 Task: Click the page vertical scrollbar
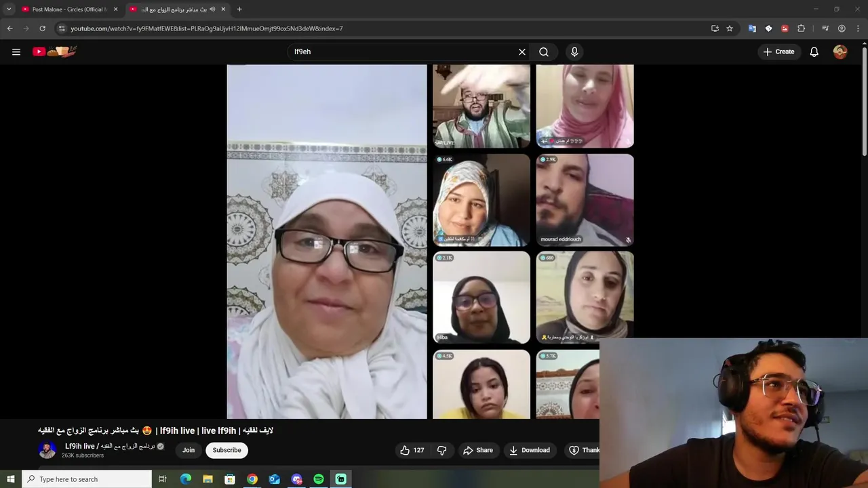[x=864, y=102]
